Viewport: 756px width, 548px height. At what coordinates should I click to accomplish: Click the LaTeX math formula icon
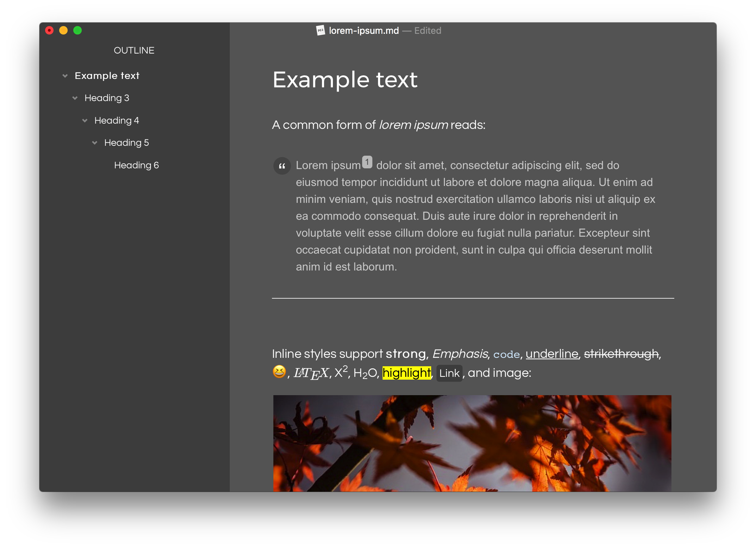pyautogui.click(x=307, y=373)
